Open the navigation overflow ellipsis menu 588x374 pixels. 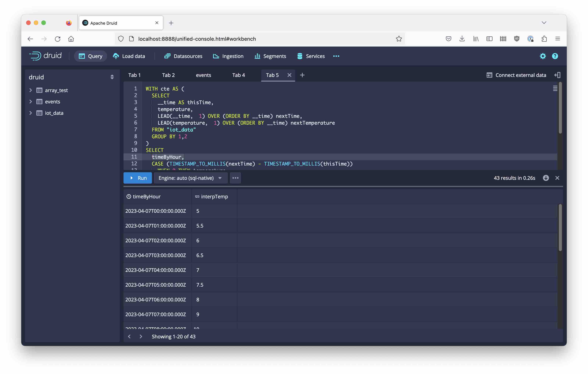pyautogui.click(x=336, y=56)
